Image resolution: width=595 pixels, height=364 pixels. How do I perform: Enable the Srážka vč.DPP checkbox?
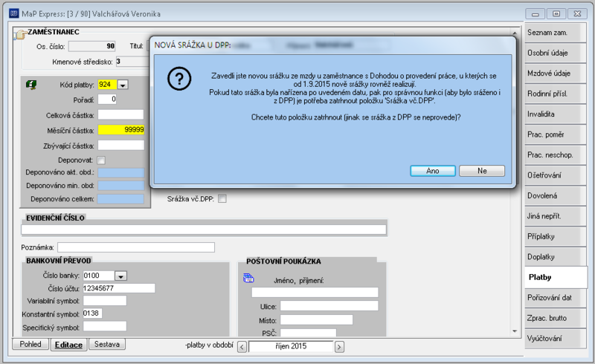tap(222, 198)
